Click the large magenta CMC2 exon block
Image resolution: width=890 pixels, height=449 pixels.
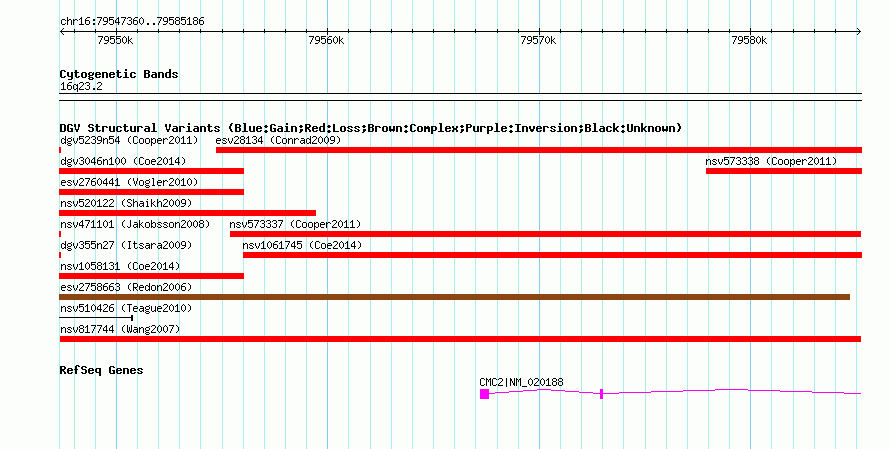click(x=484, y=394)
